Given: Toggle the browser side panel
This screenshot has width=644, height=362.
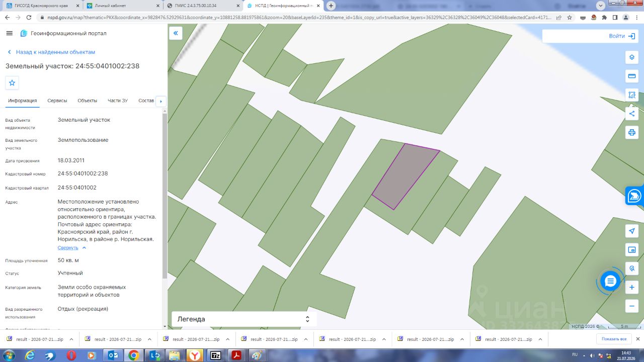Looking at the screenshot, I should [614, 17].
